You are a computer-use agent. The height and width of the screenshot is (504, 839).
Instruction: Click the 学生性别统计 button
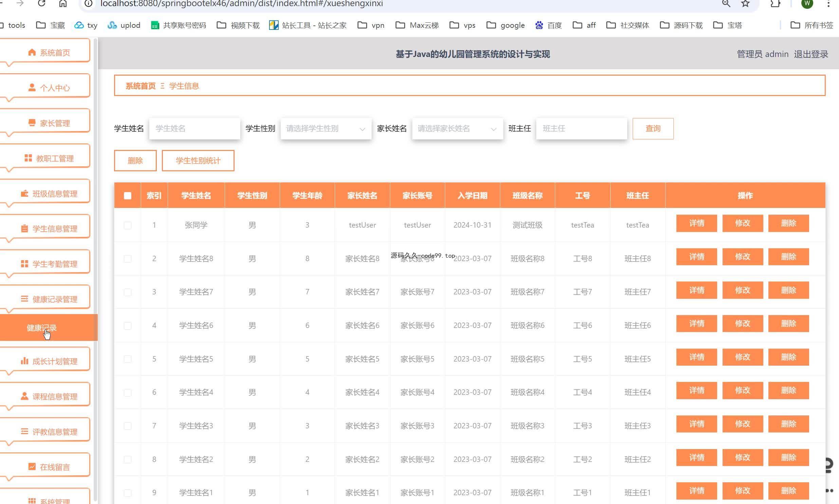[198, 161]
